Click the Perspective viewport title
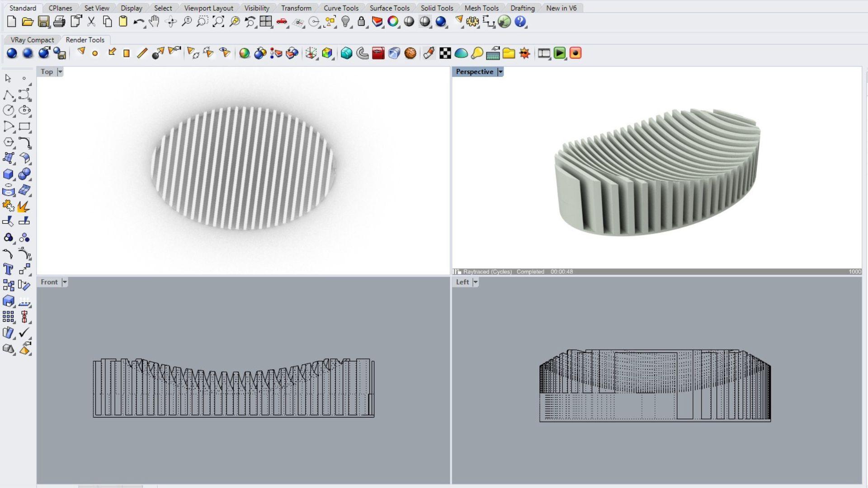Viewport: 868px width, 488px height. click(474, 72)
